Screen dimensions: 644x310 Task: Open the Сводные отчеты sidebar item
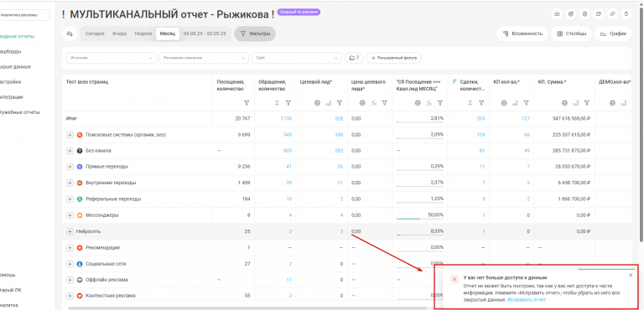click(x=18, y=37)
